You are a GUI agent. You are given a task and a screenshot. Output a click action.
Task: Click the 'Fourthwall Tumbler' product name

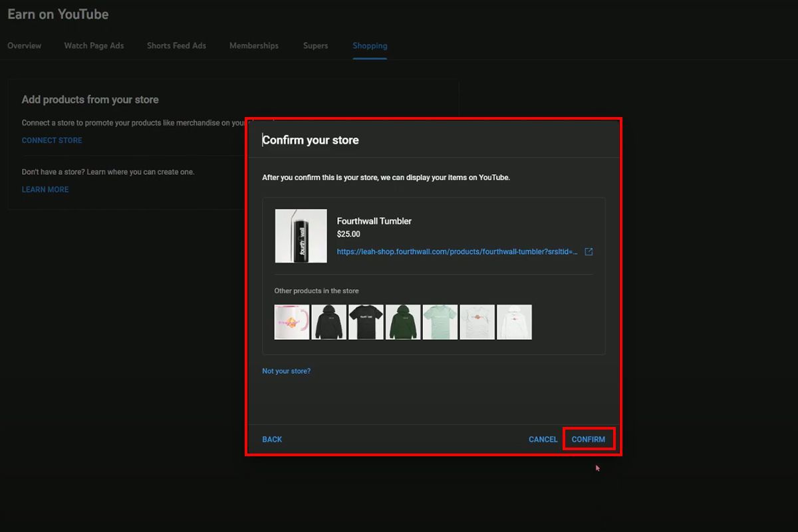click(x=374, y=221)
